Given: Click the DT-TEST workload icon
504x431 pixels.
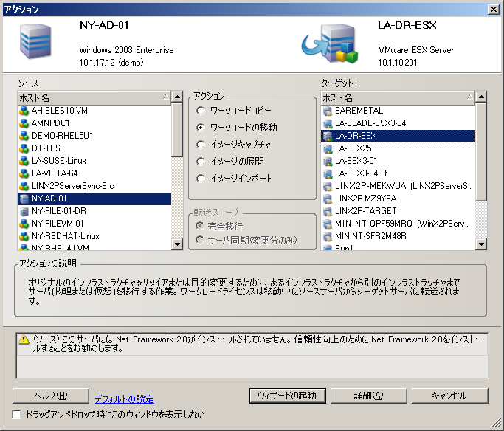Looking at the screenshot, I should click(24, 148).
